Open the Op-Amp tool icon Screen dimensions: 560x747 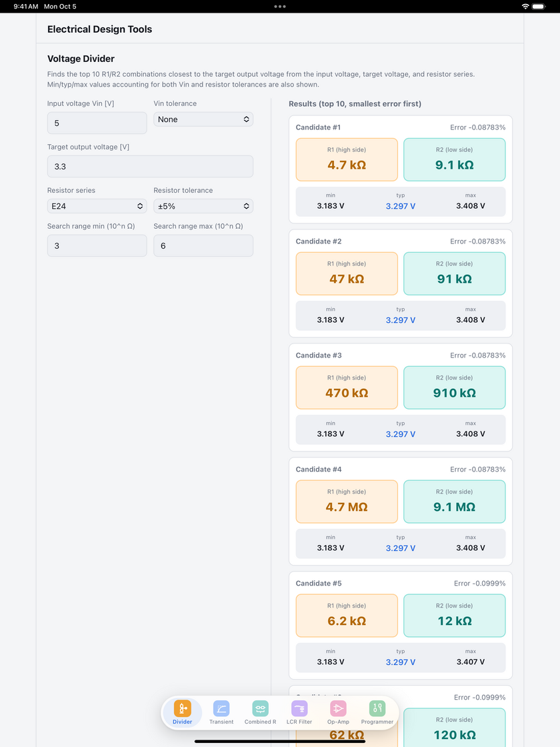338,708
